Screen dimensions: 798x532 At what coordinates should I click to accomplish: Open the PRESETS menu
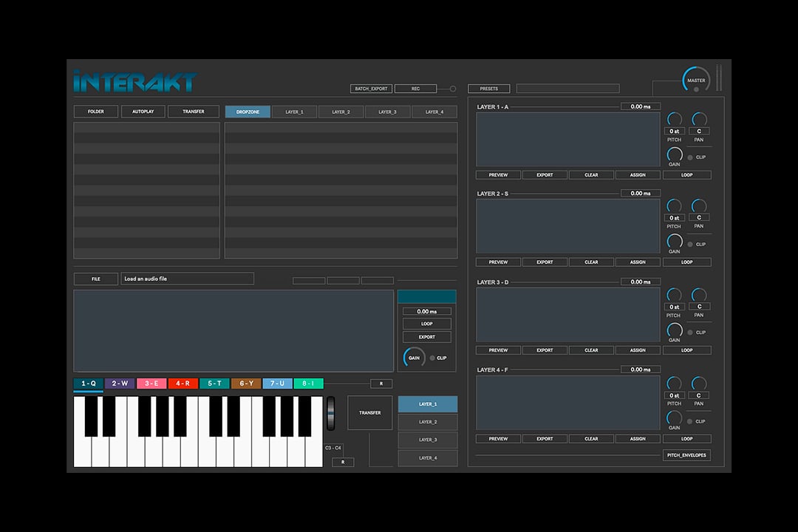[x=489, y=89]
